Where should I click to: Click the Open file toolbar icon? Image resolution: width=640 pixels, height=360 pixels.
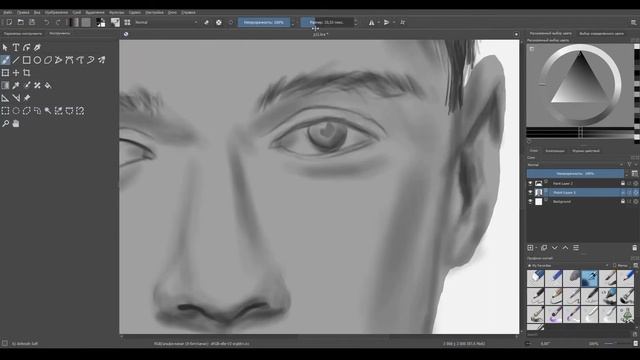[20, 22]
